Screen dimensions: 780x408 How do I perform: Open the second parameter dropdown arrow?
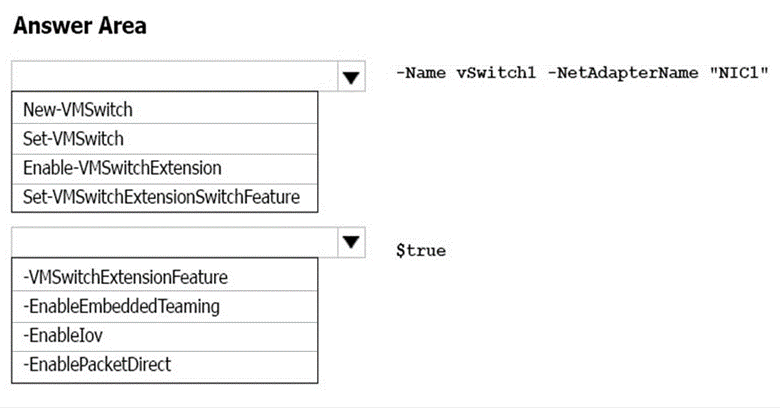coord(350,242)
